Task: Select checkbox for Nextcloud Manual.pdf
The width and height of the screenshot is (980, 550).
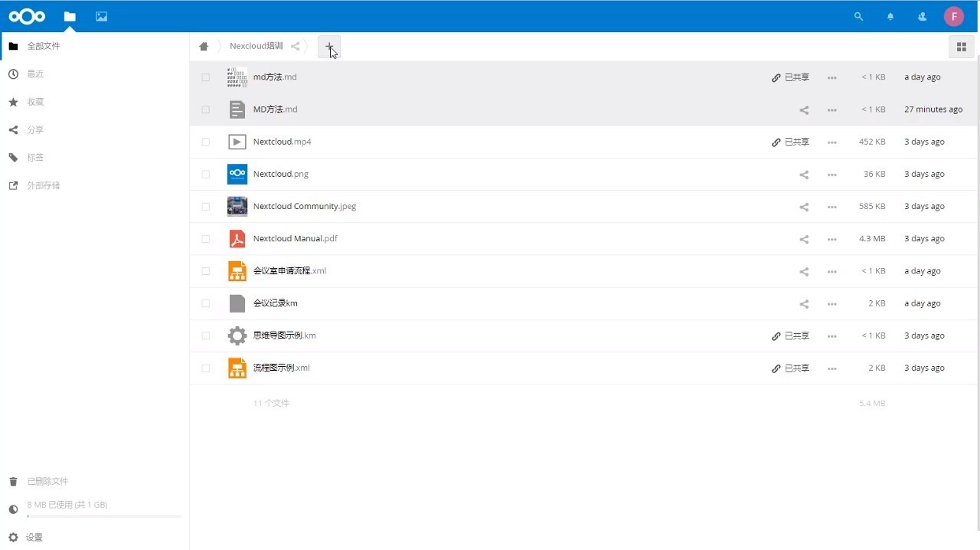Action: [205, 239]
